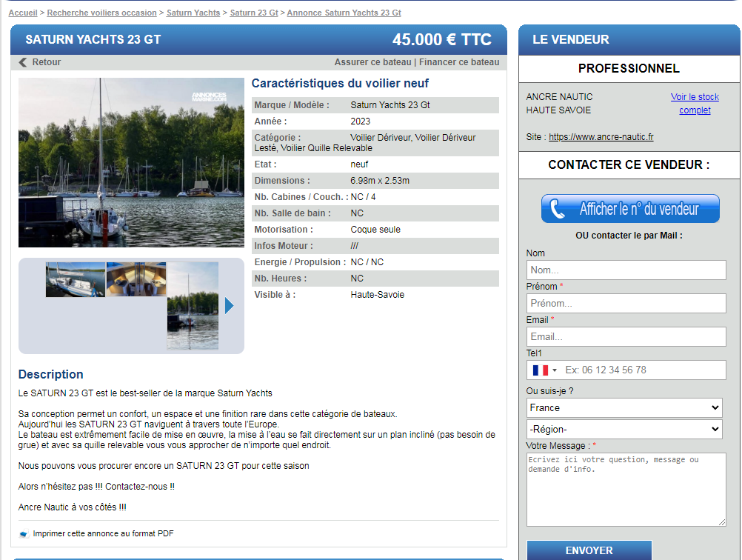Screen dimensions: 742x560
Task: Visit the ancre-nautic.fr website link
Action: [601, 137]
